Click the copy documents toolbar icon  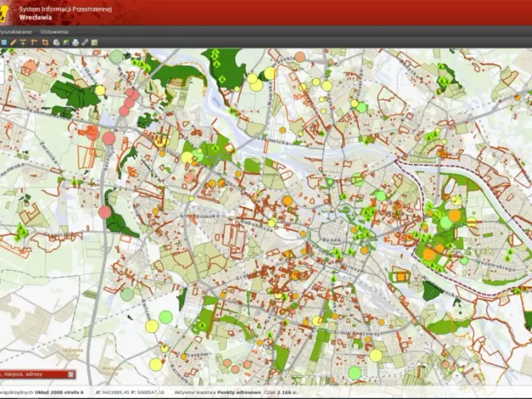click(x=56, y=42)
